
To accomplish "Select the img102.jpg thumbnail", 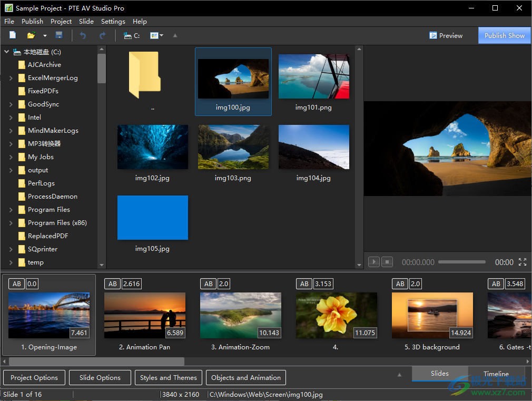I will click(x=153, y=146).
